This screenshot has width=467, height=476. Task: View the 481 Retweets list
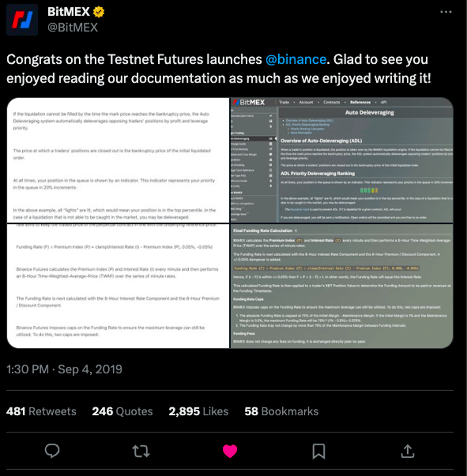[41, 411]
